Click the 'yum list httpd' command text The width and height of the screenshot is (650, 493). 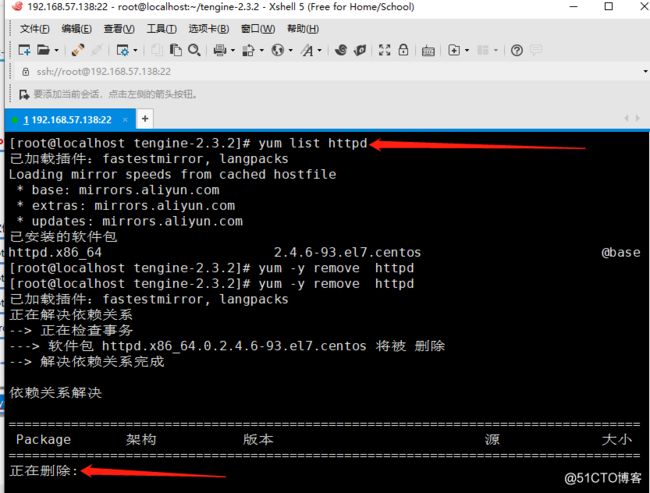313,143
